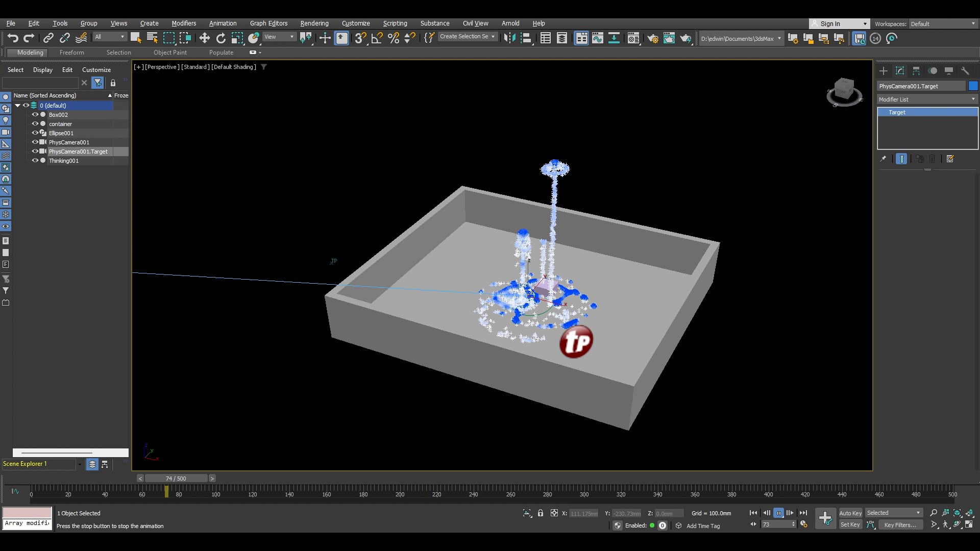Pause the animation playback
This screenshot has height=551, width=980.
[779, 513]
